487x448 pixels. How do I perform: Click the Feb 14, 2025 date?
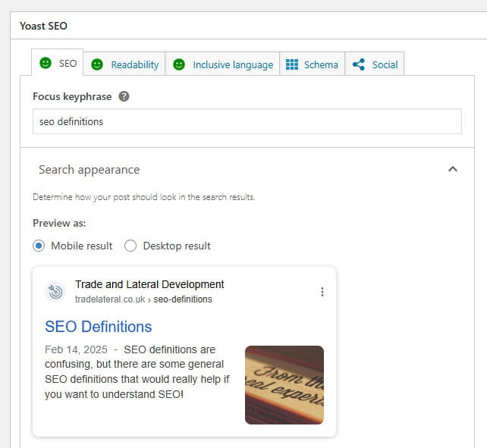tap(76, 349)
